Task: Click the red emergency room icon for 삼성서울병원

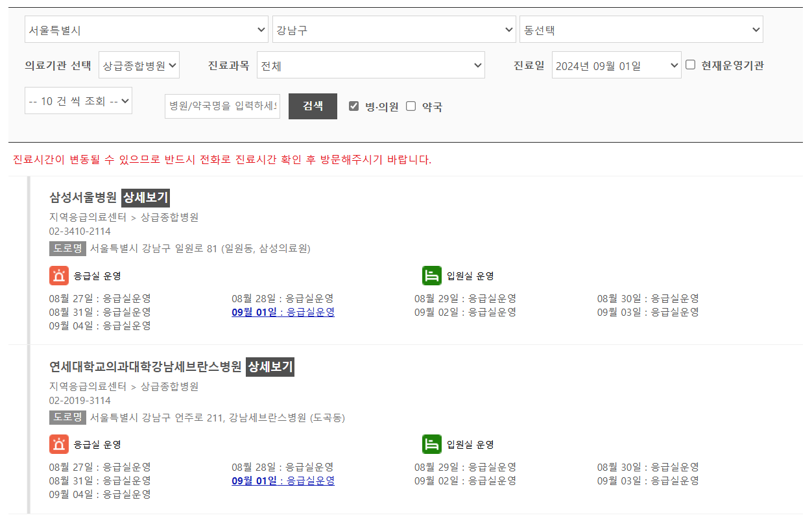Action: point(58,276)
